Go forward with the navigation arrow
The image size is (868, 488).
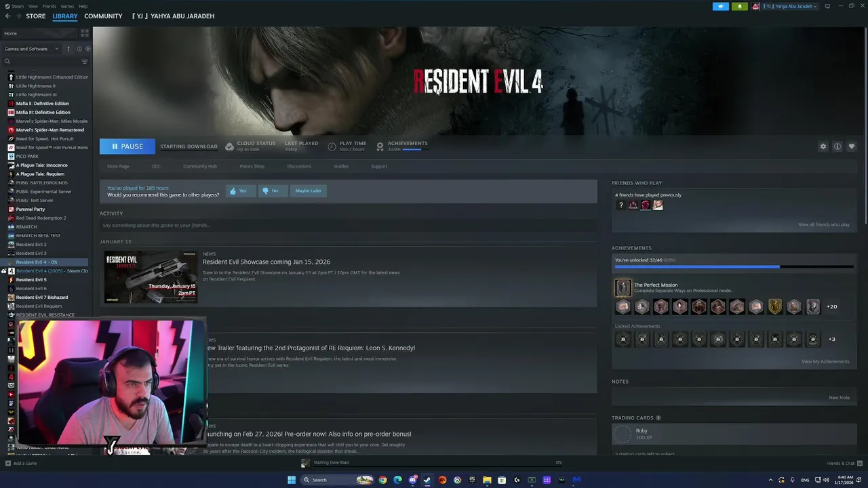tap(18, 16)
